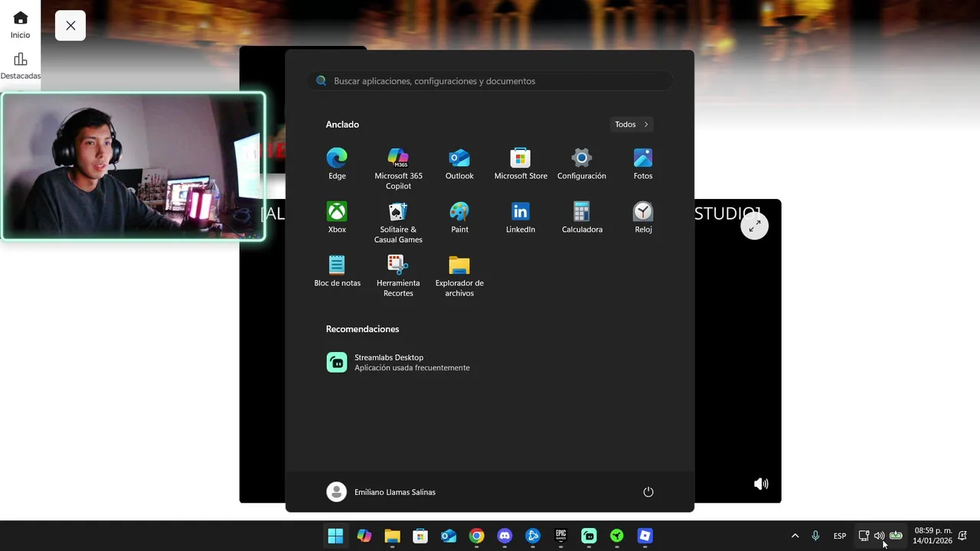
Task: Open Epic Games Launcher from taskbar
Action: point(560,536)
